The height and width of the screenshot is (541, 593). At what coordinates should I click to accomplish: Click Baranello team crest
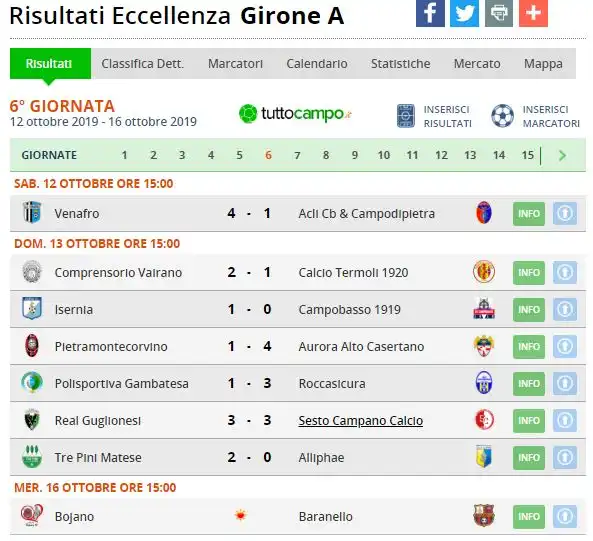484,516
